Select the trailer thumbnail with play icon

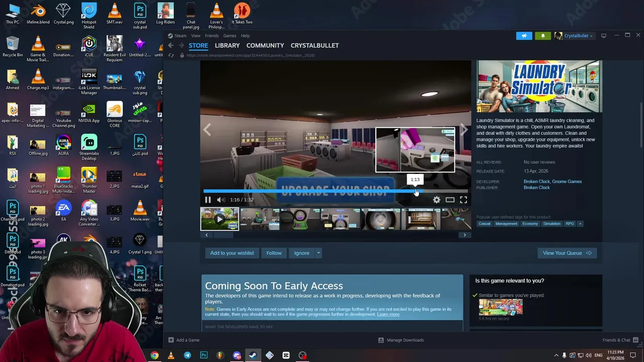(219, 219)
